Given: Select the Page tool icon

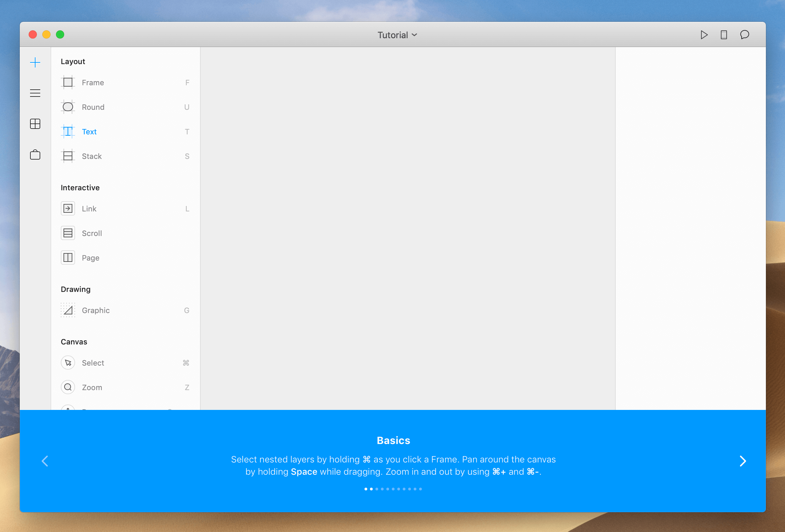Looking at the screenshot, I should tap(68, 258).
